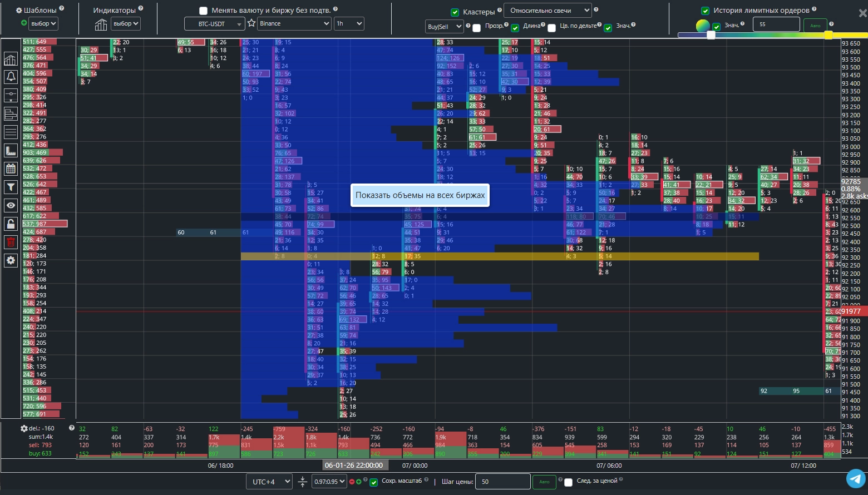Click the alert bell icon in sidebar

click(x=11, y=77)
